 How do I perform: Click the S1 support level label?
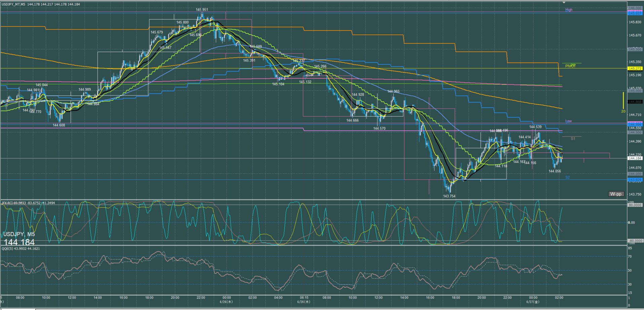point(573,138)
